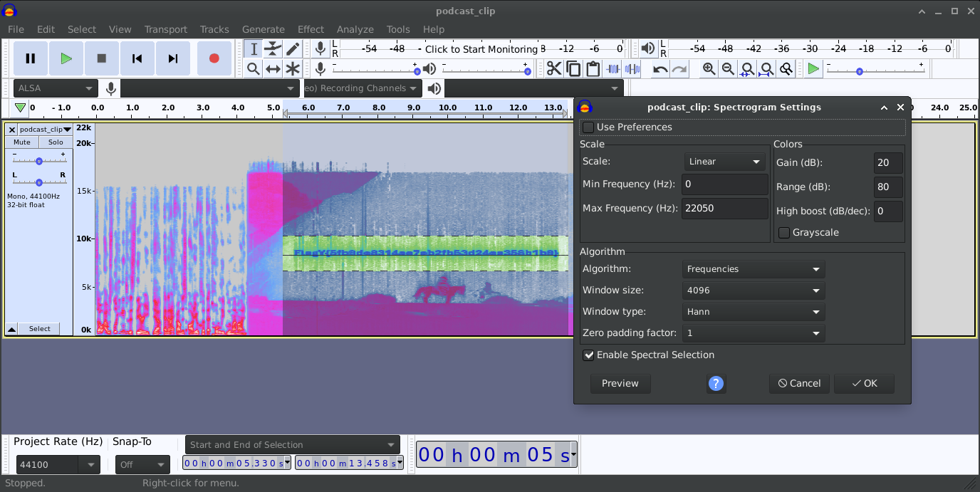Viewport: 980px width, 492px height.
Task: Expand the Window size dropdown
Action: (753, 291)
